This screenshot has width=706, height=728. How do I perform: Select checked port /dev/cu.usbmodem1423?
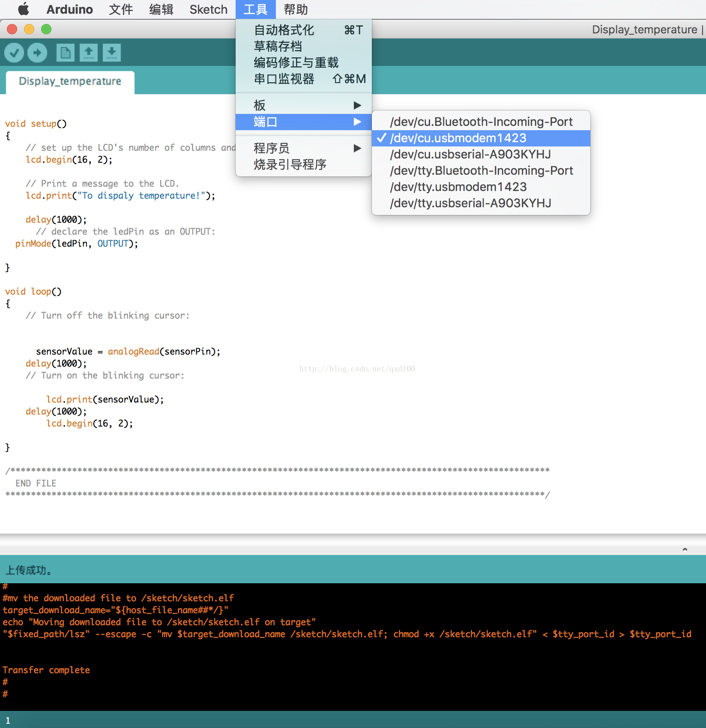(x=481, y=138)
